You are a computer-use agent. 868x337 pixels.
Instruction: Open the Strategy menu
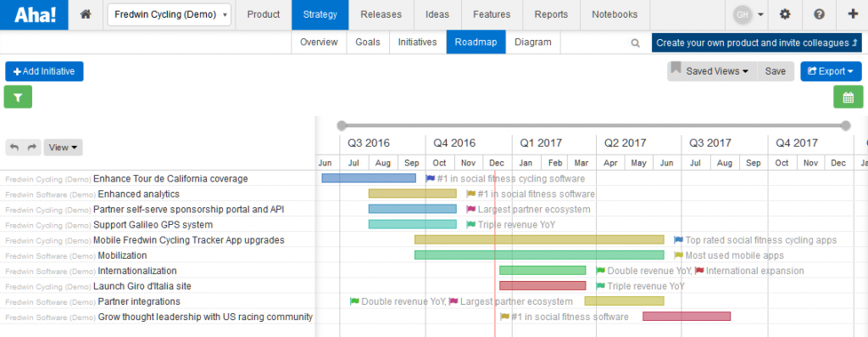[320, 15]
